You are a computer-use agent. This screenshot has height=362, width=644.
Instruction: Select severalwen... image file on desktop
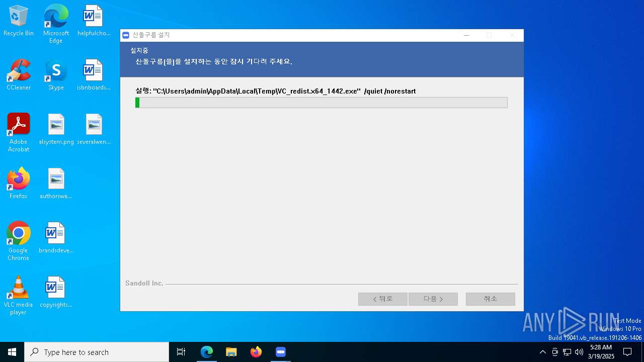coord(94,129)
